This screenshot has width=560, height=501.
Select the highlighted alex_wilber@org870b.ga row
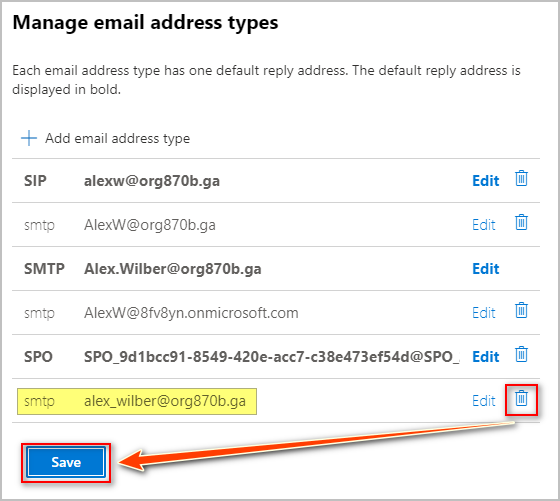click(137, 401)
